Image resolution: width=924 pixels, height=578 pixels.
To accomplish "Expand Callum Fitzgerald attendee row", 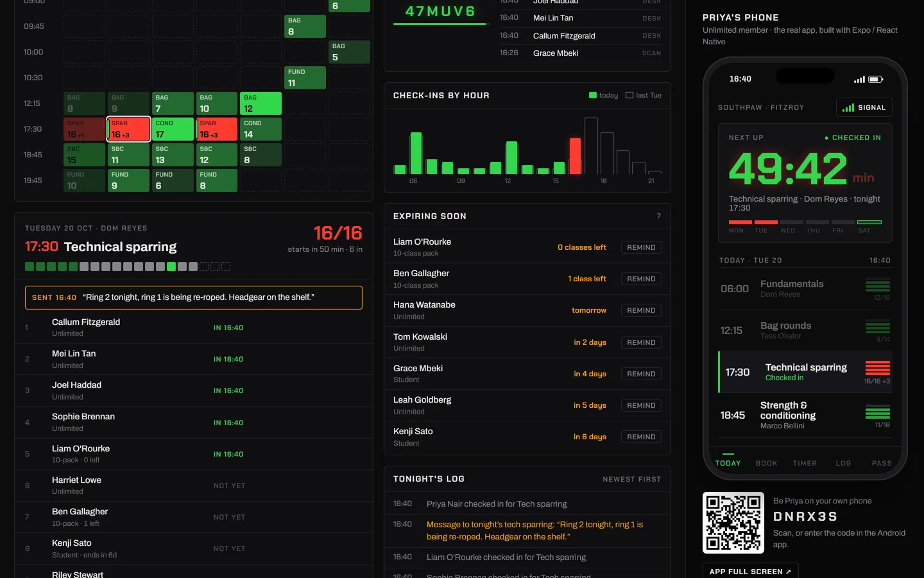I will click(194, 328).
